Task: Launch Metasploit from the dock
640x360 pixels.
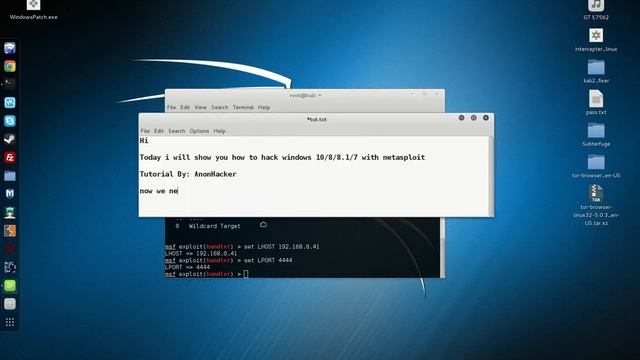Action: [10, 194]
